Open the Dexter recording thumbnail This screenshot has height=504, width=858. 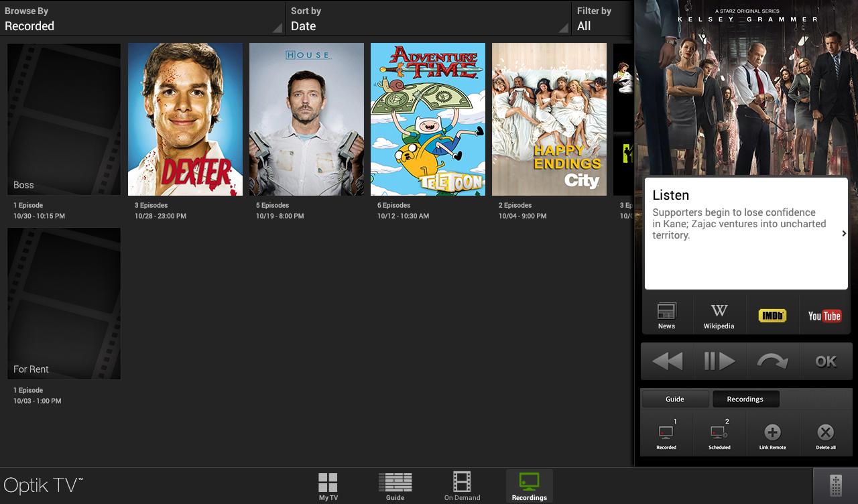click(x=185, y=119)
